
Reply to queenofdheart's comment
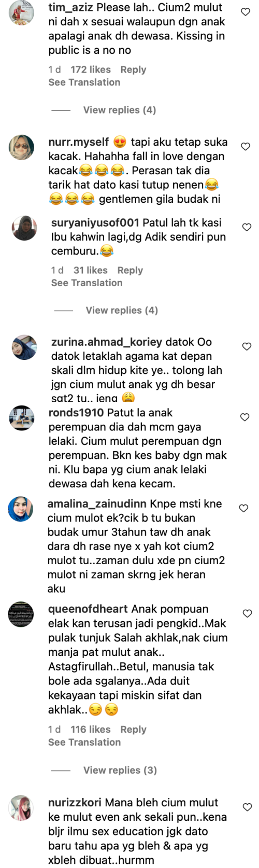pos(133,729)
